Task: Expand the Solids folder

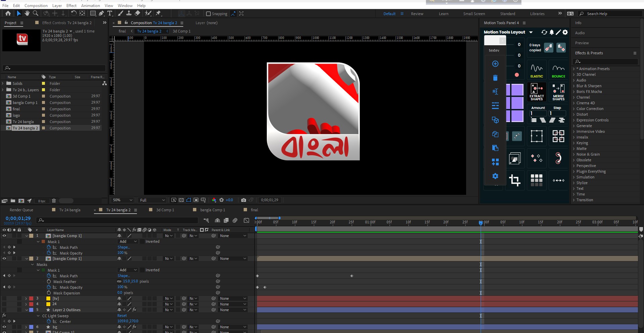Action: tap(3, 84)
